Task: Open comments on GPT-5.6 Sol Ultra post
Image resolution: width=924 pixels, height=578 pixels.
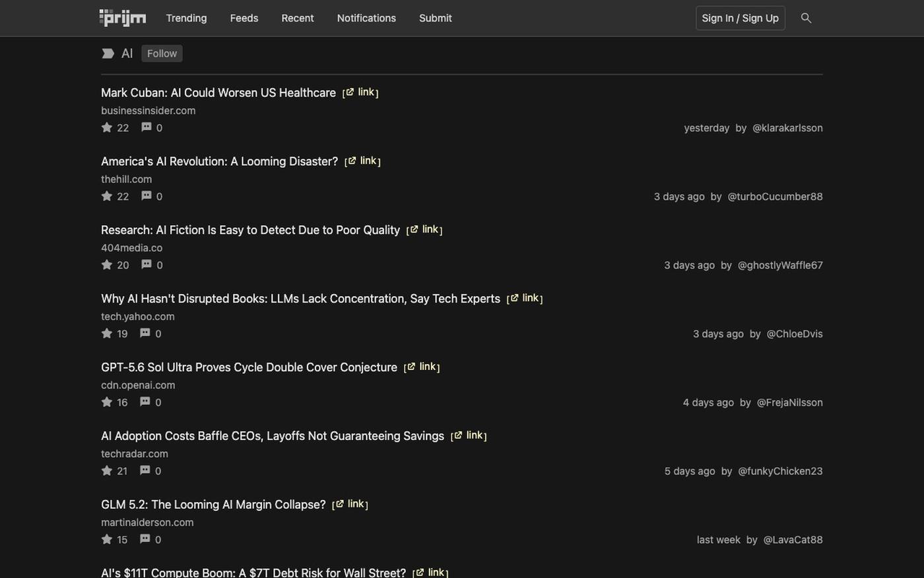Action: click(x=145, y=402)
